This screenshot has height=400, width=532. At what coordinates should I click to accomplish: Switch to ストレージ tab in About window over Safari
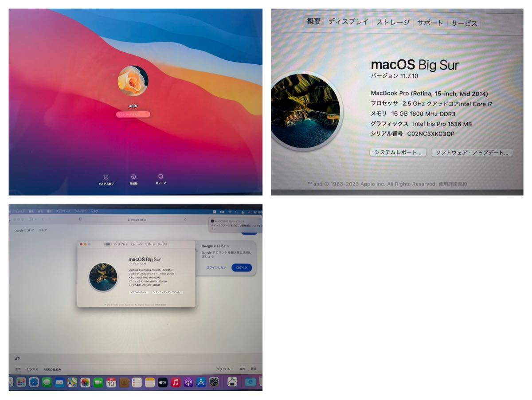pyautogui.click(x=137, y=244)
